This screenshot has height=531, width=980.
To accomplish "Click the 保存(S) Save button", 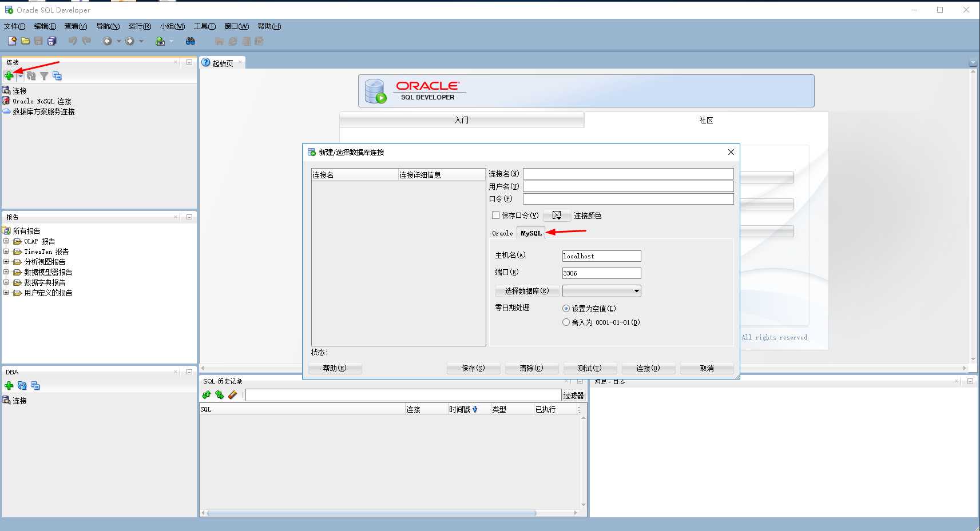I will (473, 368).
